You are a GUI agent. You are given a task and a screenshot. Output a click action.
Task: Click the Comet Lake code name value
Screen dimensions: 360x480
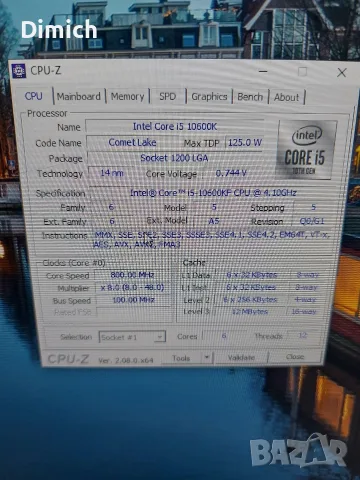(132, 142)
